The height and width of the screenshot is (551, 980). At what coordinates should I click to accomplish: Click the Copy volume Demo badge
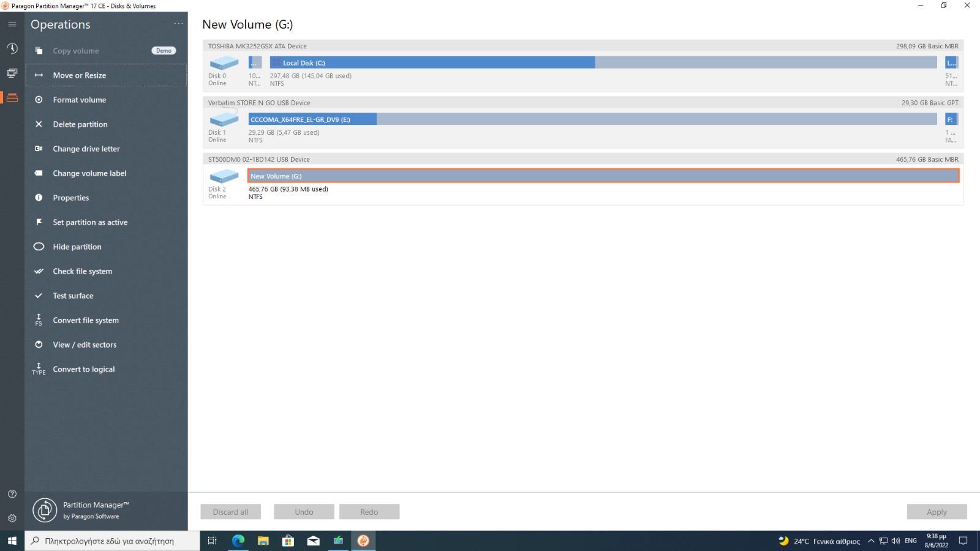click(x=164, y=51)
